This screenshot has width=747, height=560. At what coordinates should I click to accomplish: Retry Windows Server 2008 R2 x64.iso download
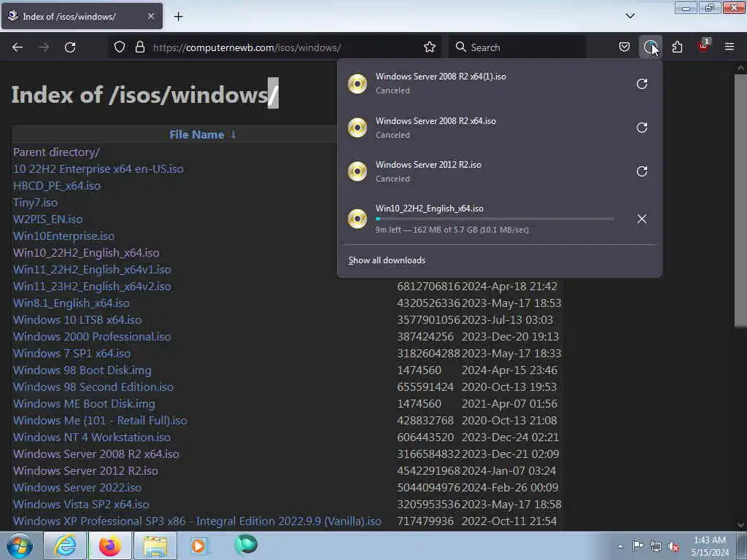642,128
